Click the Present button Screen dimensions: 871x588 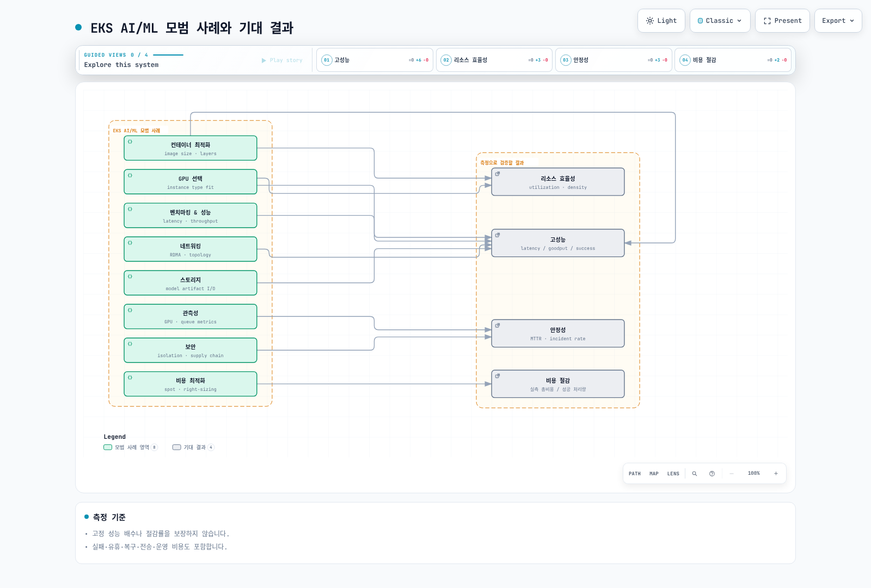coord(782,21)
